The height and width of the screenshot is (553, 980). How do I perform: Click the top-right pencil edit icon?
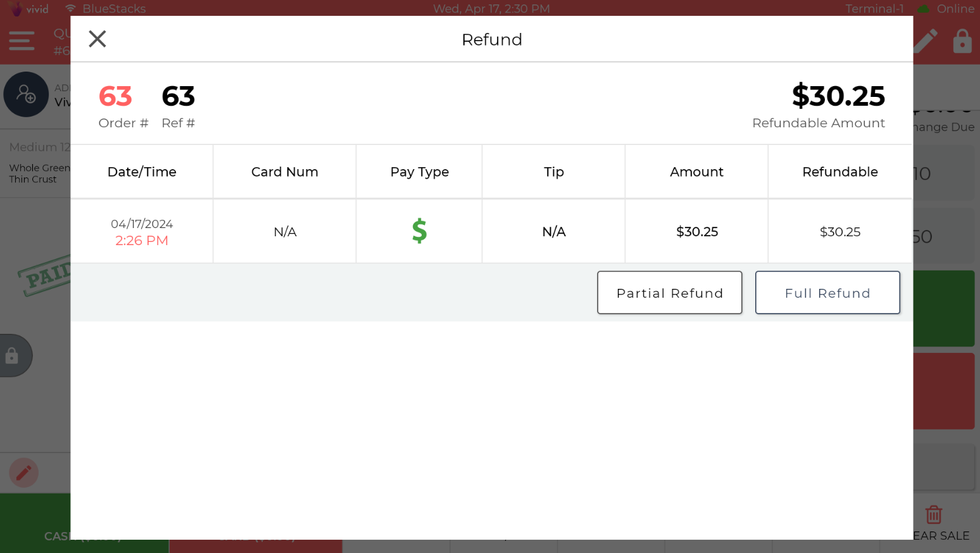[x=926, y=41]
